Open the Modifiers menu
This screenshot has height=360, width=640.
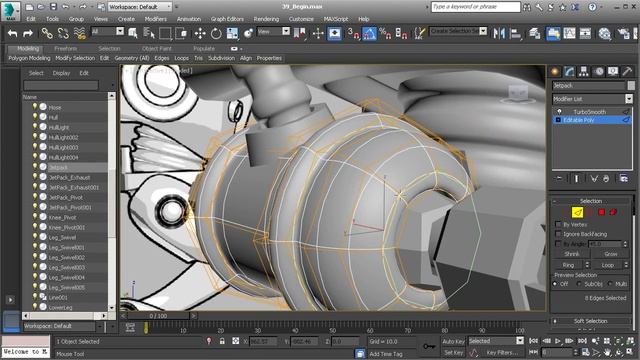[x=156, y=19]
